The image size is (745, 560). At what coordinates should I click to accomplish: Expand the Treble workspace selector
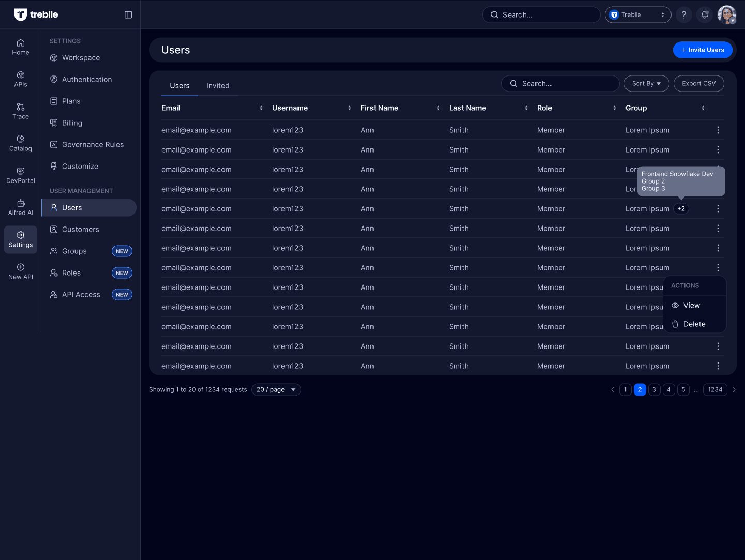click(x=637, y=15)
